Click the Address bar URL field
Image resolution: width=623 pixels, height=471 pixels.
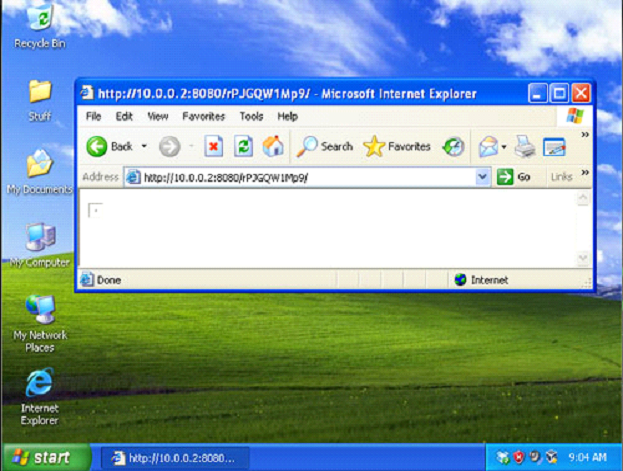pyautogui.click(x=300, y=177)
